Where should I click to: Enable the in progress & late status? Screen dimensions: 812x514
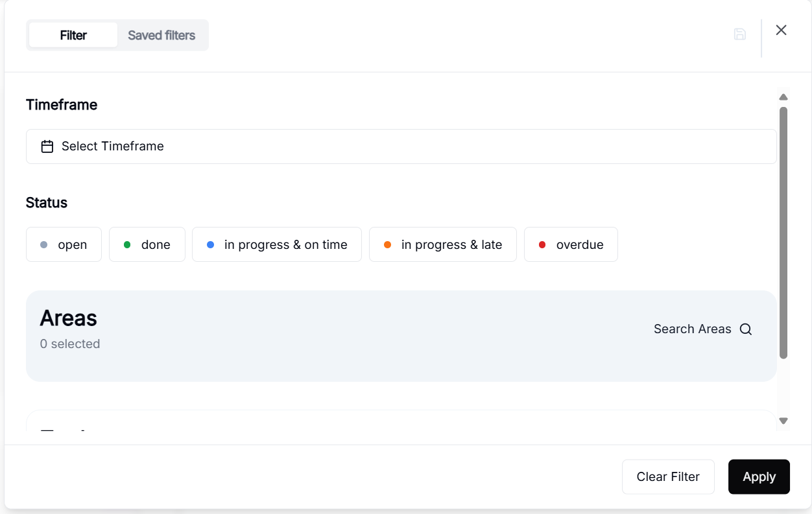click(442, 244)
